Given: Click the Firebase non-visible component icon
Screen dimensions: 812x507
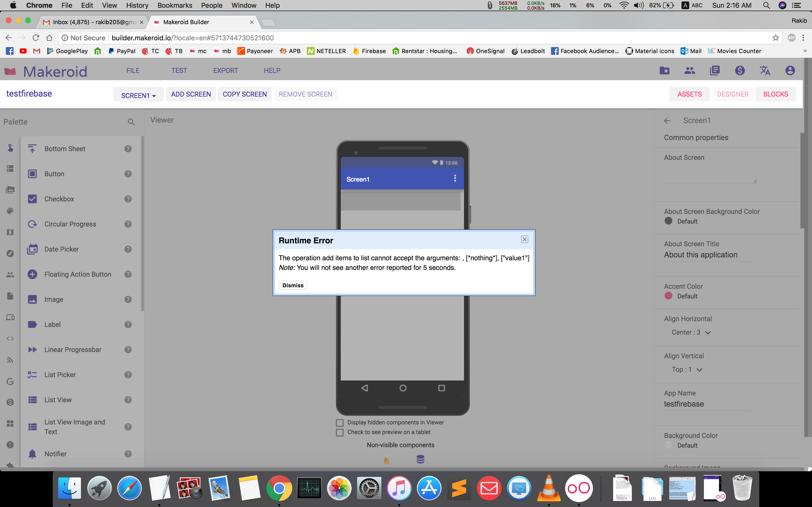Looking at the screenshot, I should tap(386, 460).
